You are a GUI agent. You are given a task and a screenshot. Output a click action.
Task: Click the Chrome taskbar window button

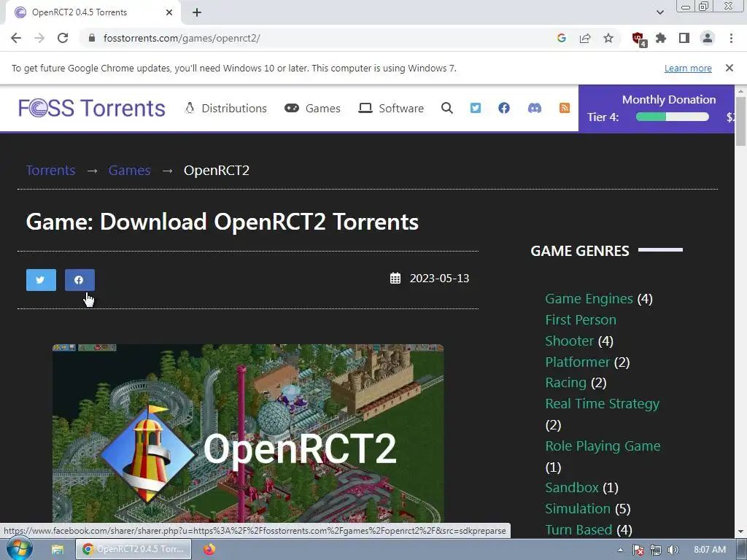tap(133, 549)
